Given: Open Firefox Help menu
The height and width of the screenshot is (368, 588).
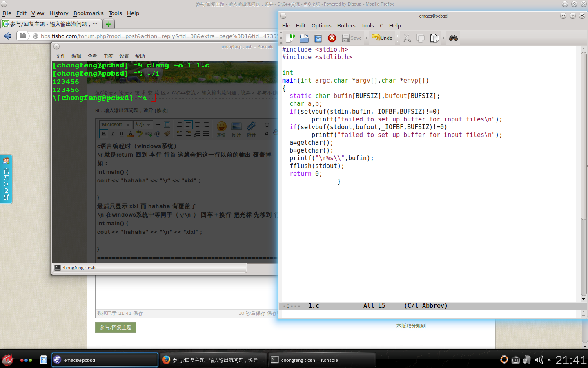Looking at the screenshot, I should coord(133,13).
